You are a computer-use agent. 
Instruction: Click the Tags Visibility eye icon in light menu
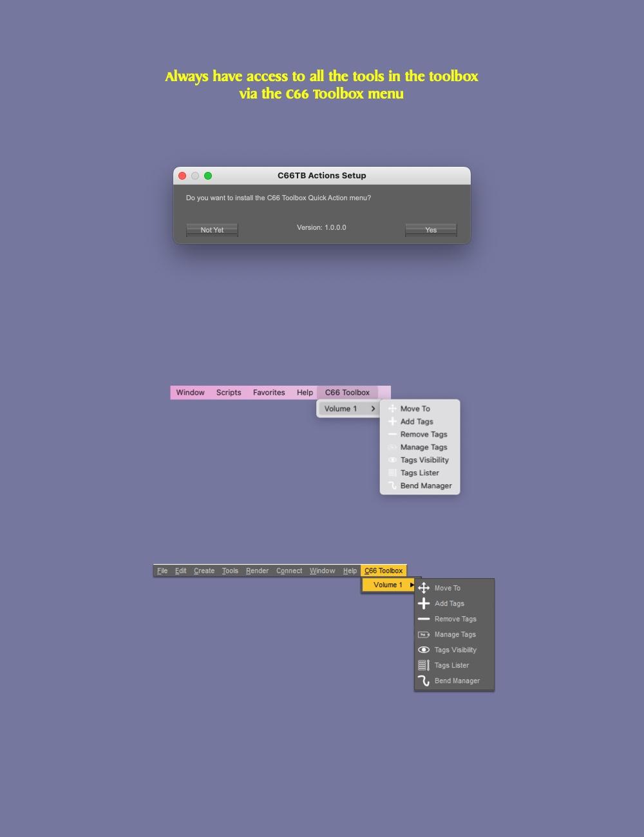point(392,460)
